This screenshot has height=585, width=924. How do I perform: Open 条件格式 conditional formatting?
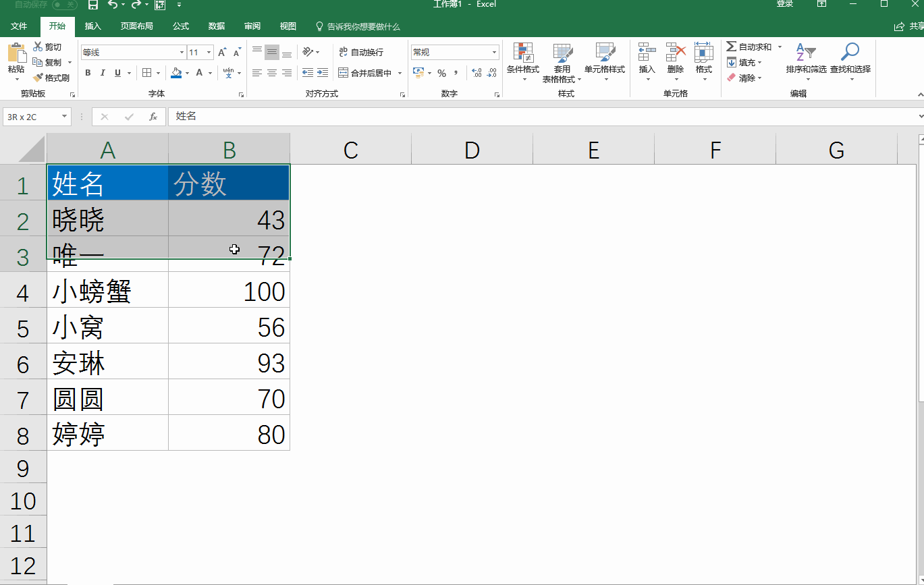point(523,63)
